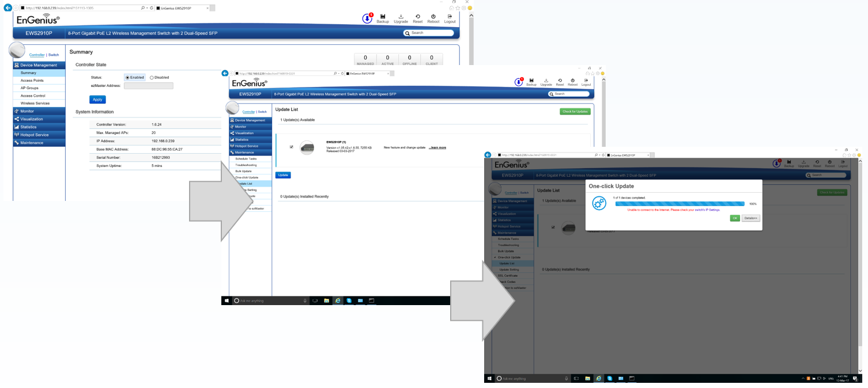Viewport: 868px width, 388px height.
Task: Collapse Maintenance in the middle window sidebar
Action: coord(251,153)
